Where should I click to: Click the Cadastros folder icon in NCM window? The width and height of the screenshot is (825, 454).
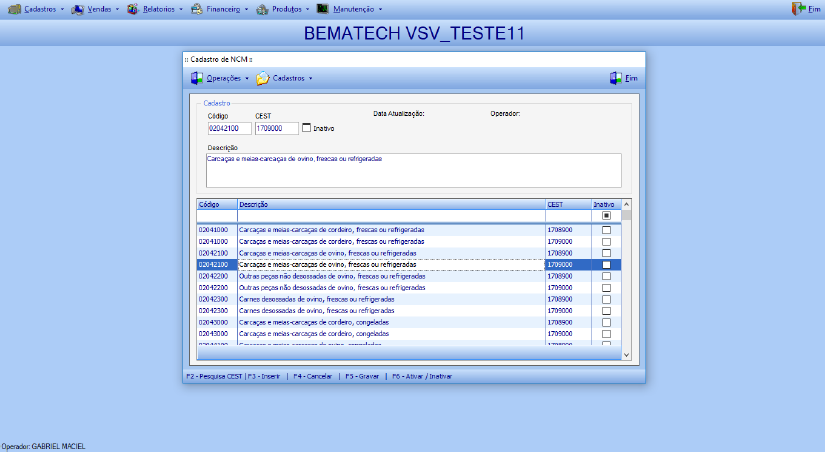click(x=263, y=78)
